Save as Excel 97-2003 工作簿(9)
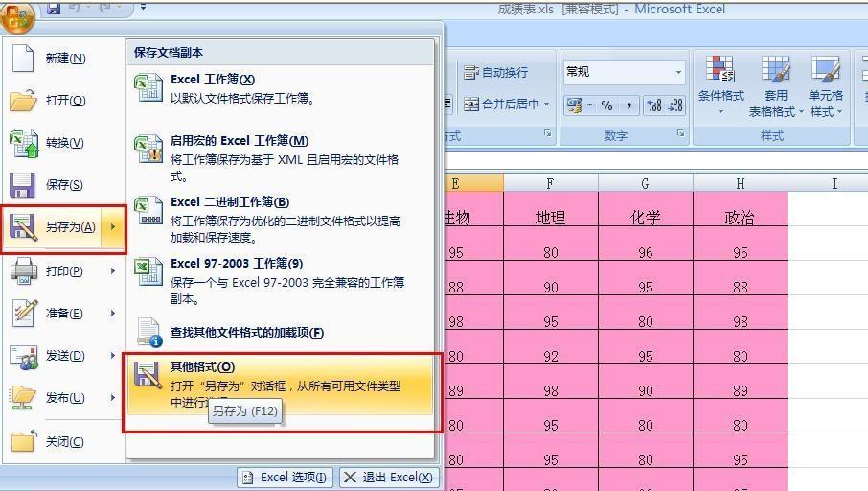The image size is (868, 491). click(280, 280)
